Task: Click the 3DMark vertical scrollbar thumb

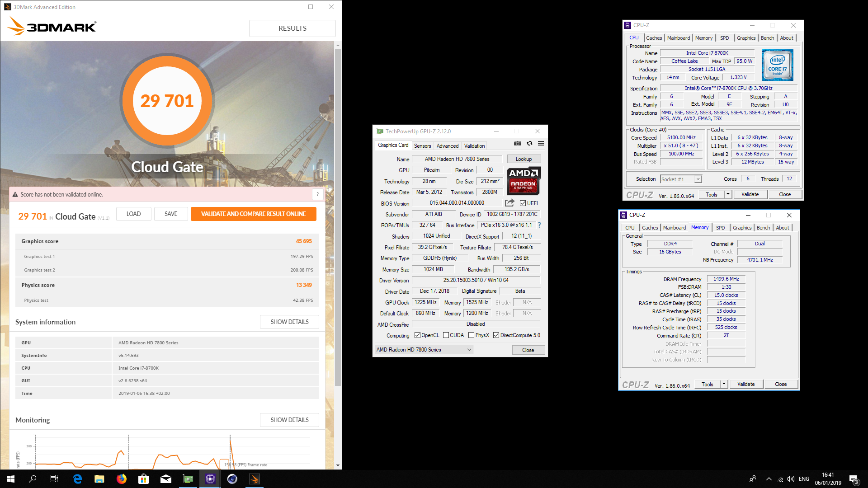Action: click(338, 217)
